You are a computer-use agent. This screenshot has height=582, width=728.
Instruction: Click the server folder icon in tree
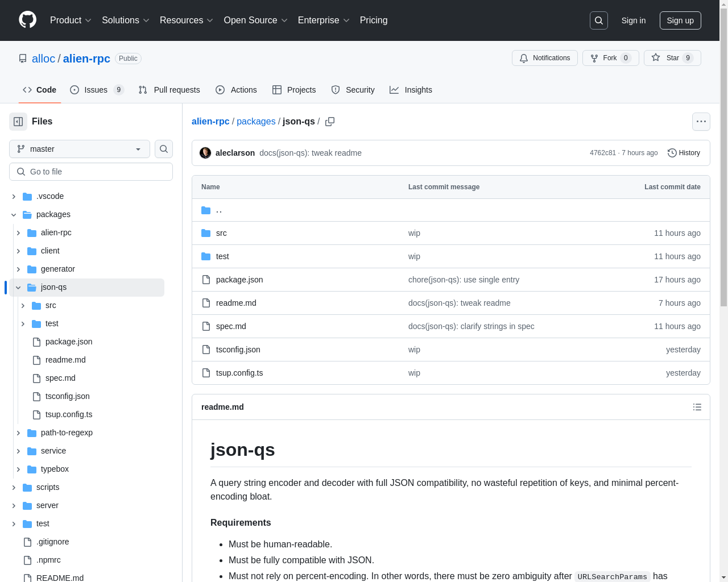(x=27, y=505)
